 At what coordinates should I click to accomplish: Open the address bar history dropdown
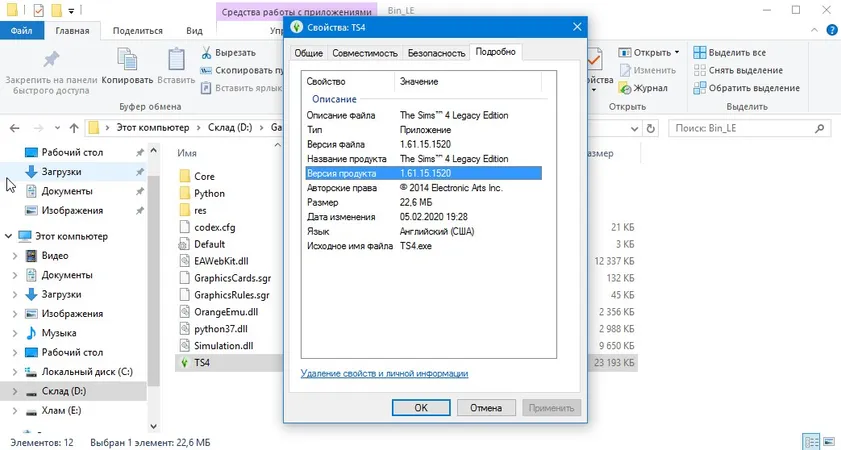click(635, 129)
